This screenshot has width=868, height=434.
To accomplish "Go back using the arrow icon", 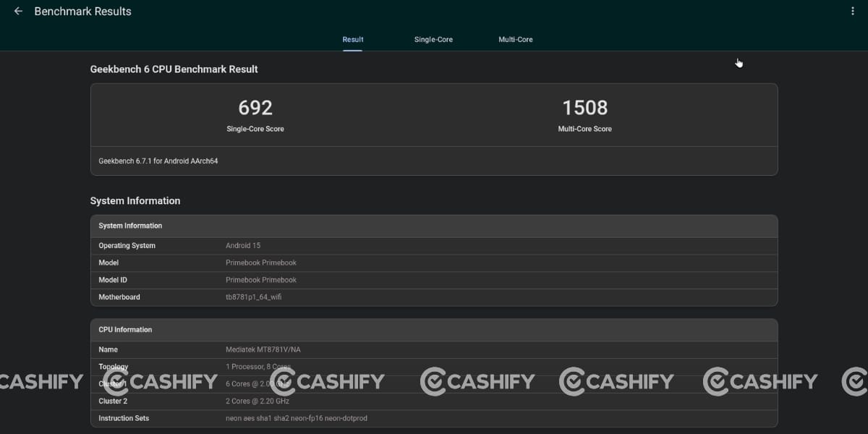I will (x=18, y=12).
